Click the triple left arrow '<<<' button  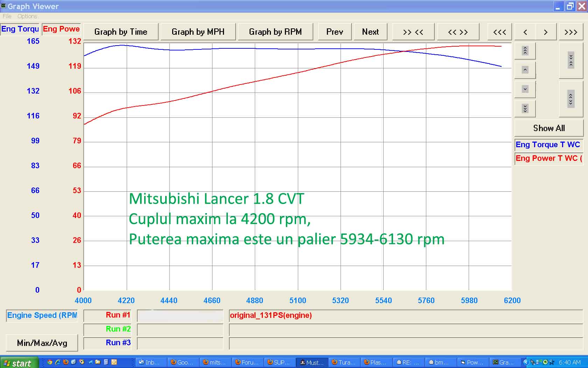click(x=500, y=32)
